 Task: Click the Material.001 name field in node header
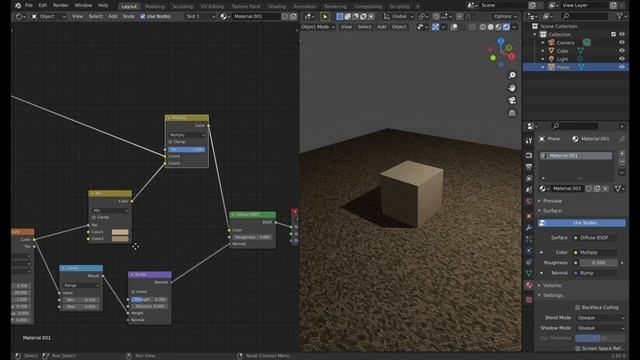click(256, 17)
